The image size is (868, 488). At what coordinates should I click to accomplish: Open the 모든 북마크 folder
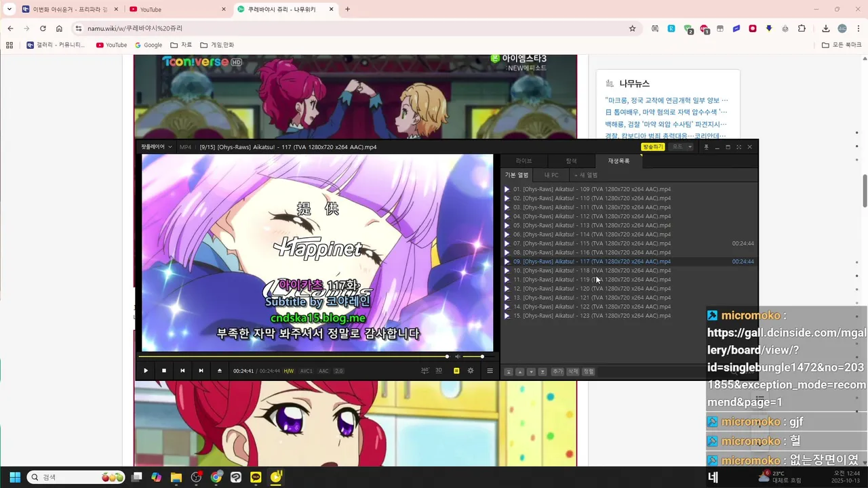click(842, 45)
